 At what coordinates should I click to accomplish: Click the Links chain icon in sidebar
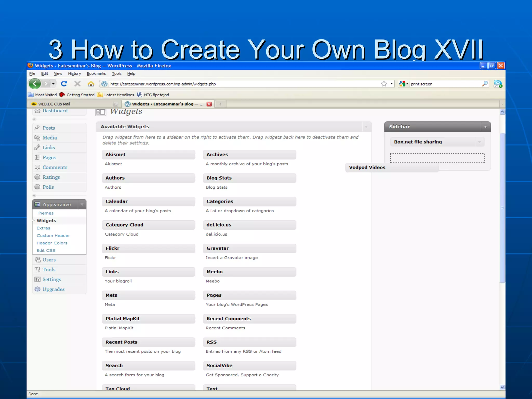[37, 147]
